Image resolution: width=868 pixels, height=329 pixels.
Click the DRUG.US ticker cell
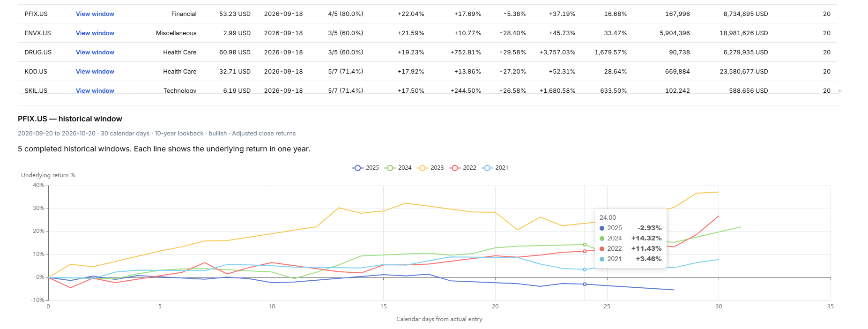(38, 52)
